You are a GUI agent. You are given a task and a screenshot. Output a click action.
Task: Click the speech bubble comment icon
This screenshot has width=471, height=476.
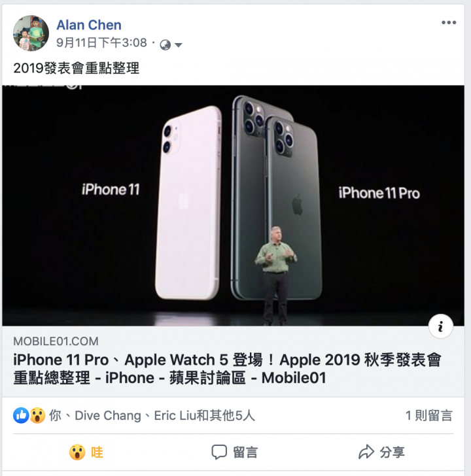[219, 452]
